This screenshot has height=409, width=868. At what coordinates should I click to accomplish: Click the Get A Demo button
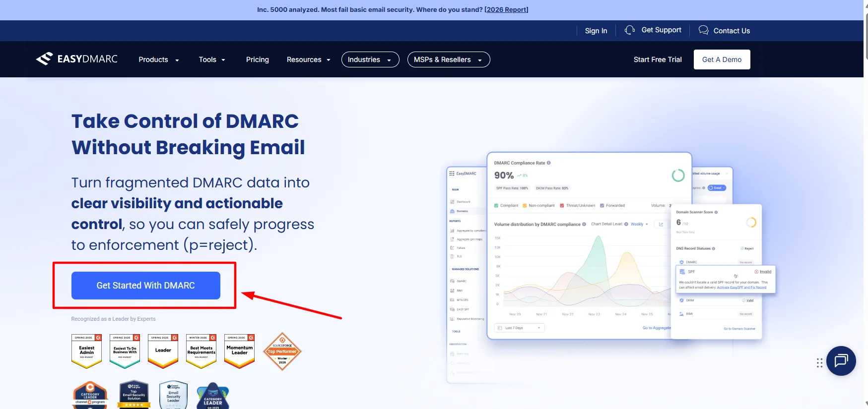722,59
